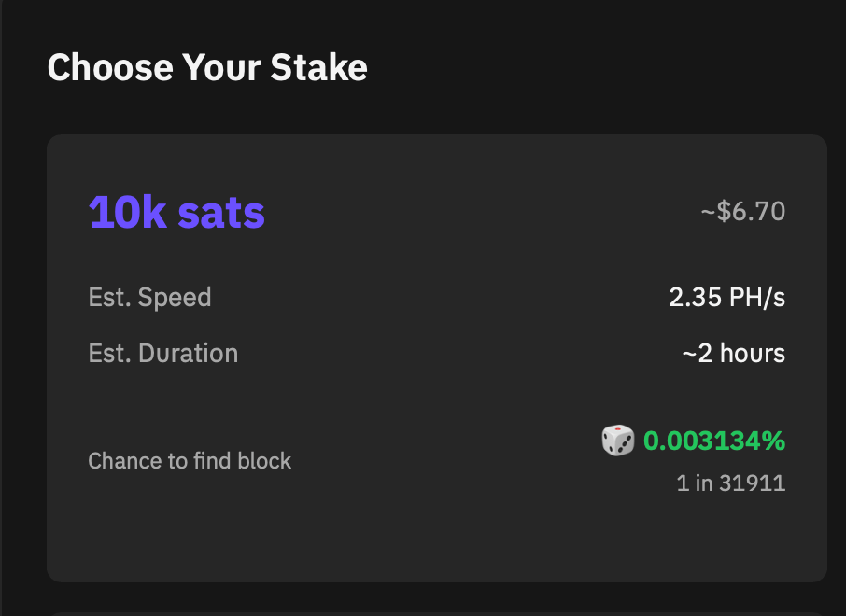Click the word Stake in the page title
The width and height of the screenshot is (846, 616).
[318, 67]
